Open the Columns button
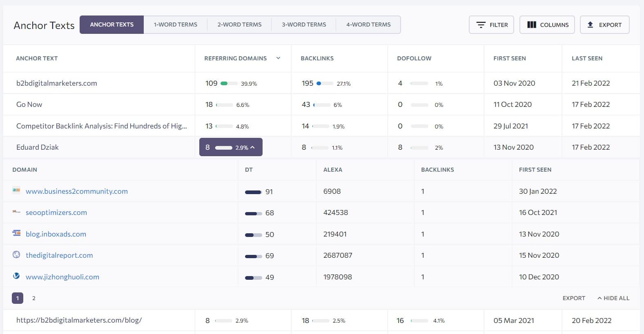This screenshot has height=334, width=644. pyautogui.click(x=547, y=25)
